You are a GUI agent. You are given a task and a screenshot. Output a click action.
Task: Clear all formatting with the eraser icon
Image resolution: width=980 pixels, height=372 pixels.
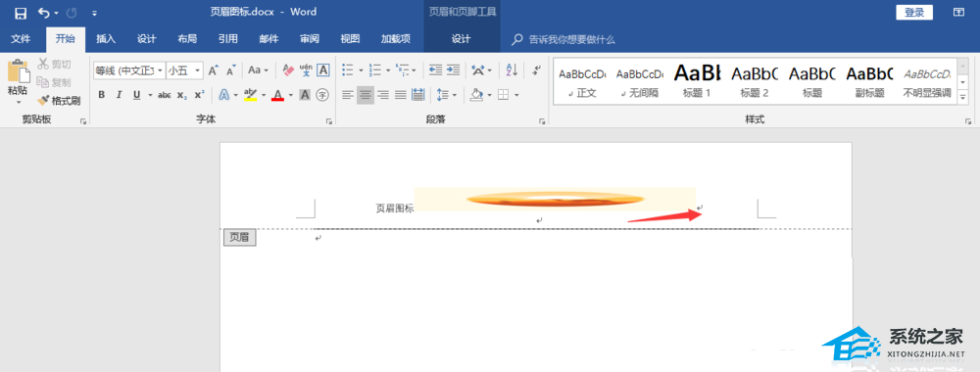288,70
